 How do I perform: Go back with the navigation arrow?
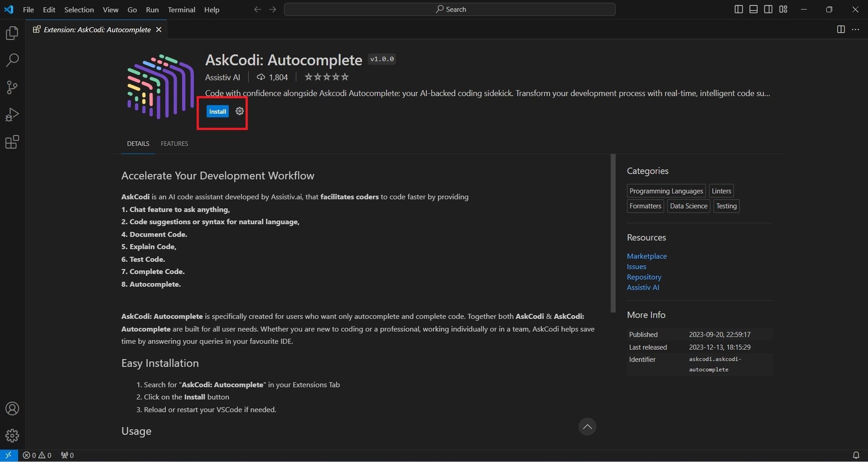click(258, 9)
